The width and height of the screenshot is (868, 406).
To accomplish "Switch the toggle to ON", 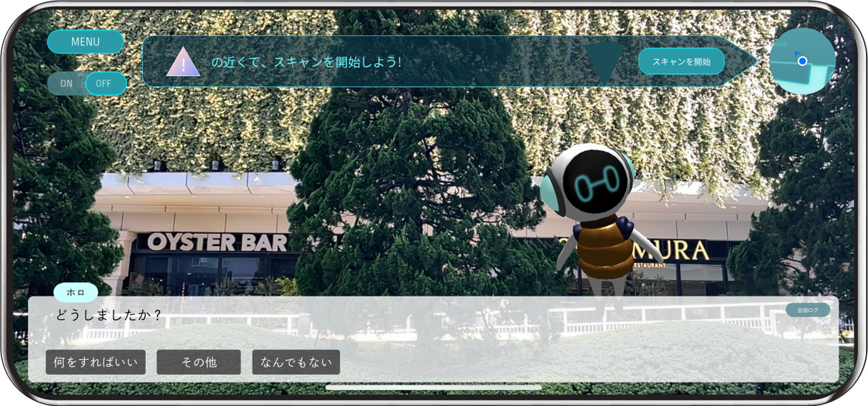I will [x=66, y=83].
